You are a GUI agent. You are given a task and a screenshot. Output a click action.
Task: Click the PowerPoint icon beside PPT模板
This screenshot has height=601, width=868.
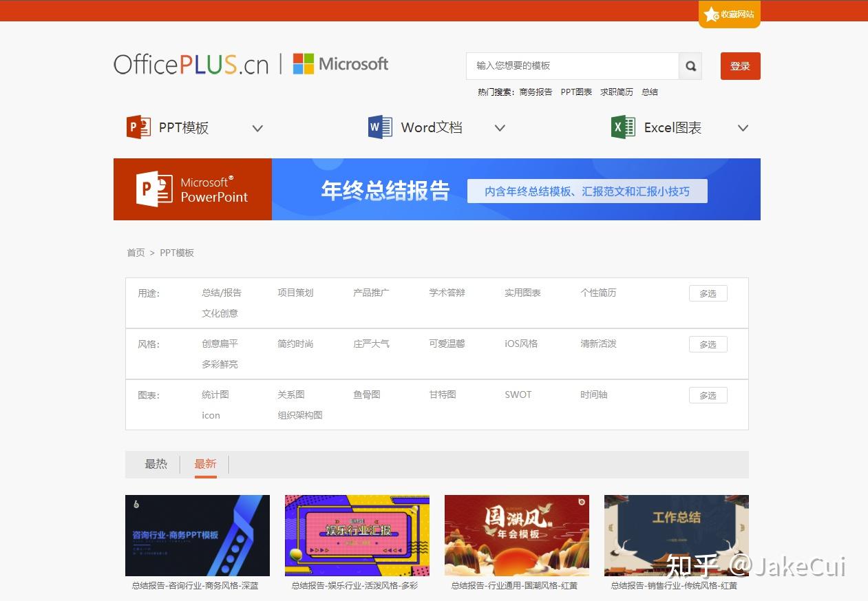138,127
